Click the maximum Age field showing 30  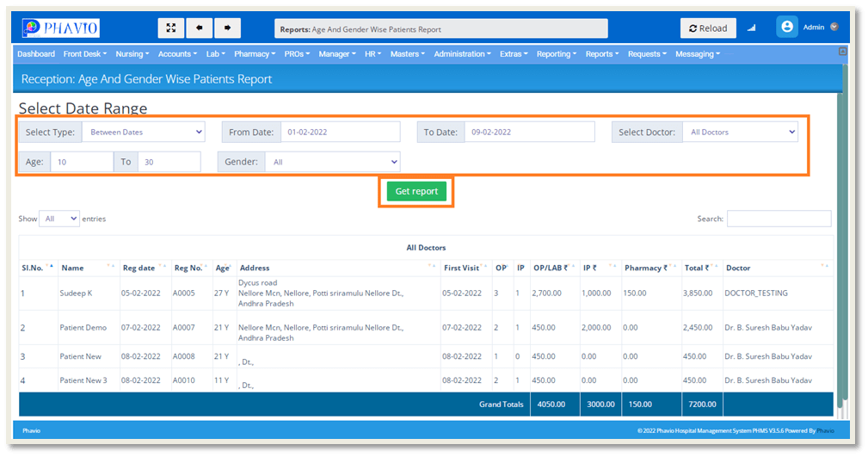click(x=169, y=162)
